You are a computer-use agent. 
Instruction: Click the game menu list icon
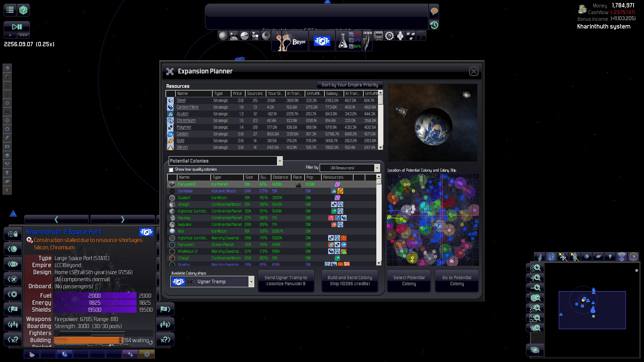pyautogui.click(x=10, y=10)
